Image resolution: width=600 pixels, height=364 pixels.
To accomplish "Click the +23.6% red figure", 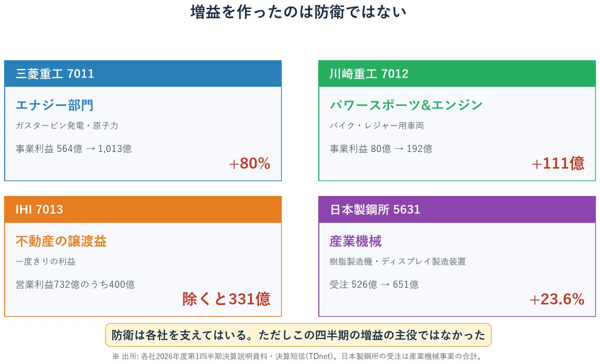I will (556, 299).
